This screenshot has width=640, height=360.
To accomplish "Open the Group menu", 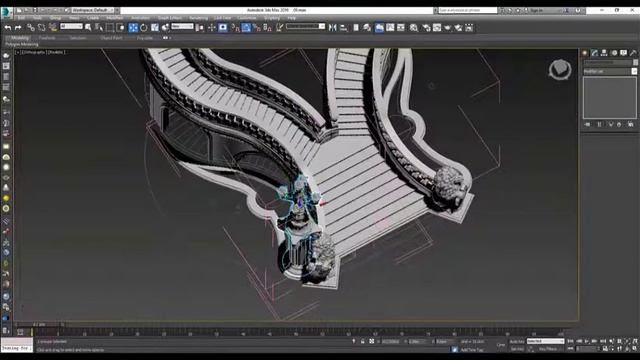I will coord(56,18).
